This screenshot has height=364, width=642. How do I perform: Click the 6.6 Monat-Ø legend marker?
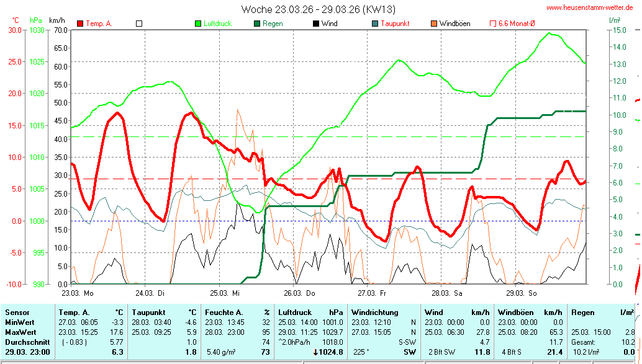click(493, 24)
